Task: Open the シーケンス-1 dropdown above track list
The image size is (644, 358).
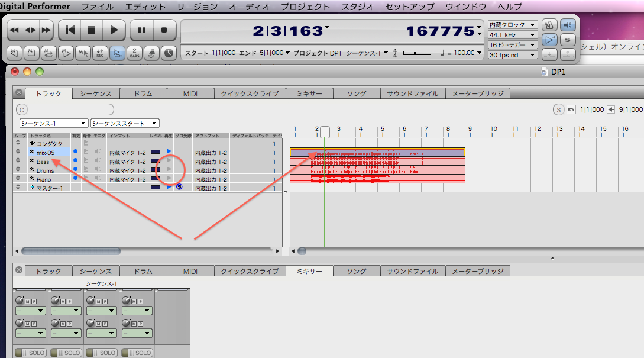Action: pyautogui.click(x=54, y=123)
